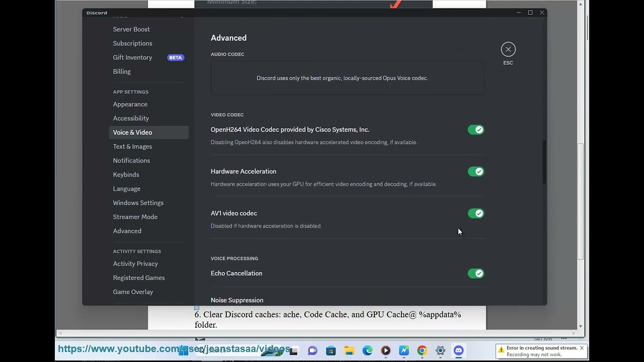Click the background document vertical scrollbar
This screenshot has width=644, height=362.
(581, 201)
